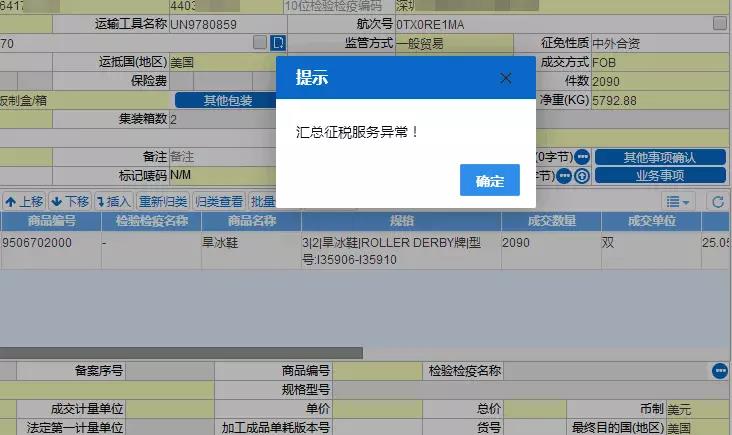Click the 保险费 input field
This screenshot has height=435, width=732.
[x=181, y=81]
